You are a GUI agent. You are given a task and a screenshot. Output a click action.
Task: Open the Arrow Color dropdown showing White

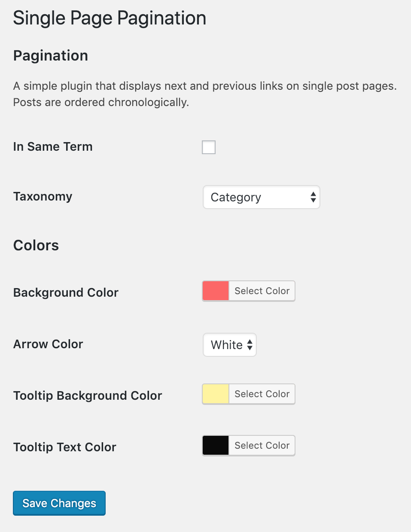pos(230,345)
